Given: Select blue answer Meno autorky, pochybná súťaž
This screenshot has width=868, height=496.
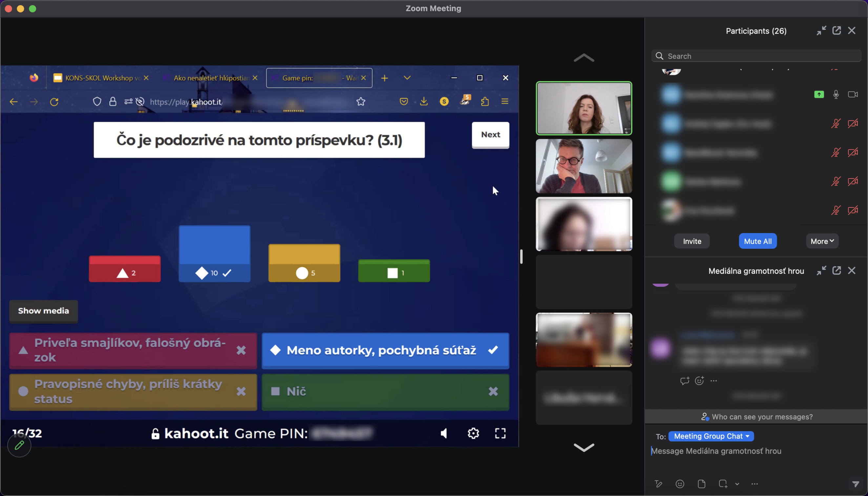Looking at the screenshot, I should pos(385,350).
